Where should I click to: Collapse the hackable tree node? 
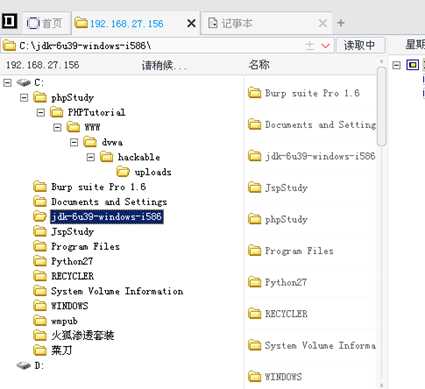tap(91, 157)
